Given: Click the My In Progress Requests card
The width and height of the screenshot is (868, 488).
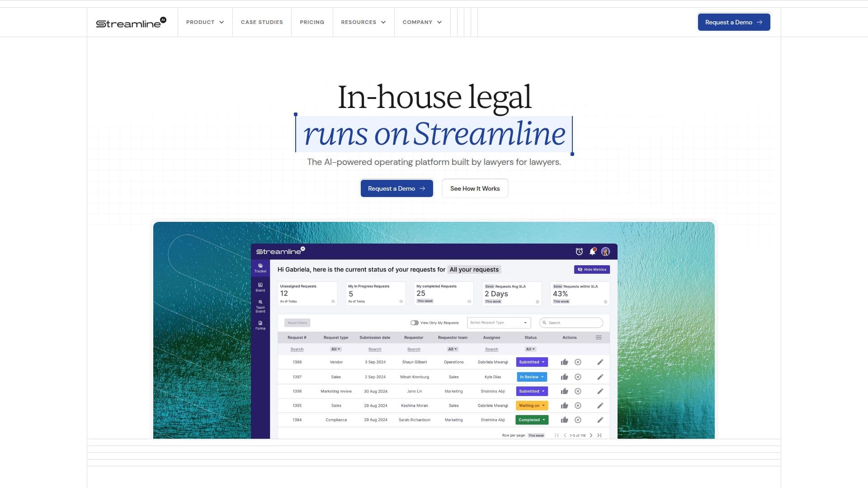Looking at the screenshot, I should click(x=375, y=294).
